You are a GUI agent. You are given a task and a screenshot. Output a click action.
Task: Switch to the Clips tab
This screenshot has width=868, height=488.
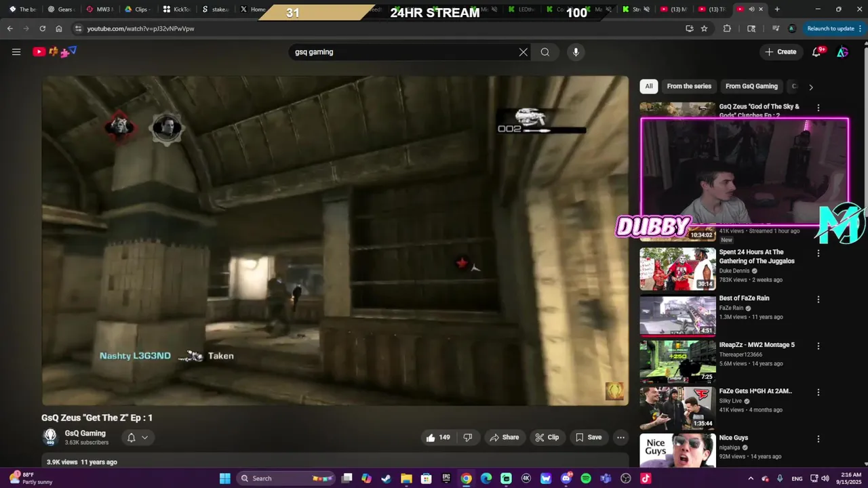coord(137,9)
